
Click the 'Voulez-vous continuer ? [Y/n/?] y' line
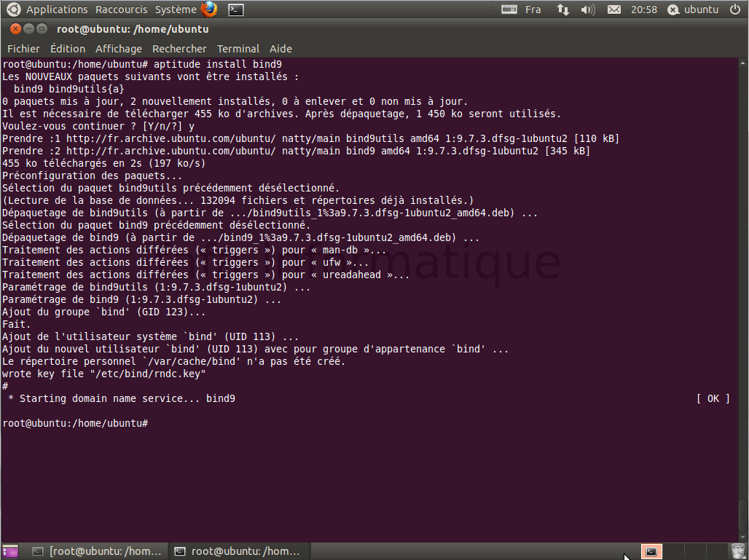pyautogui.click(x=98, y=126)
